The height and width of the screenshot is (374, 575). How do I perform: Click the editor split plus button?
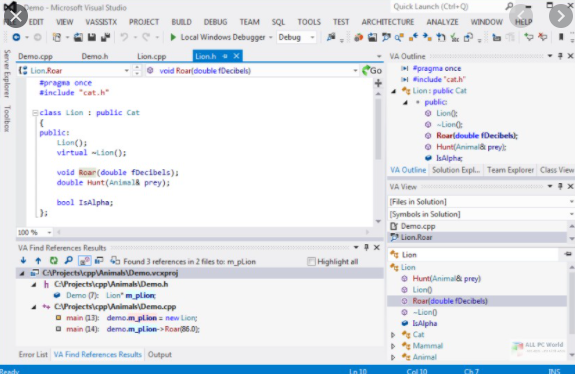tap(378, 83)
